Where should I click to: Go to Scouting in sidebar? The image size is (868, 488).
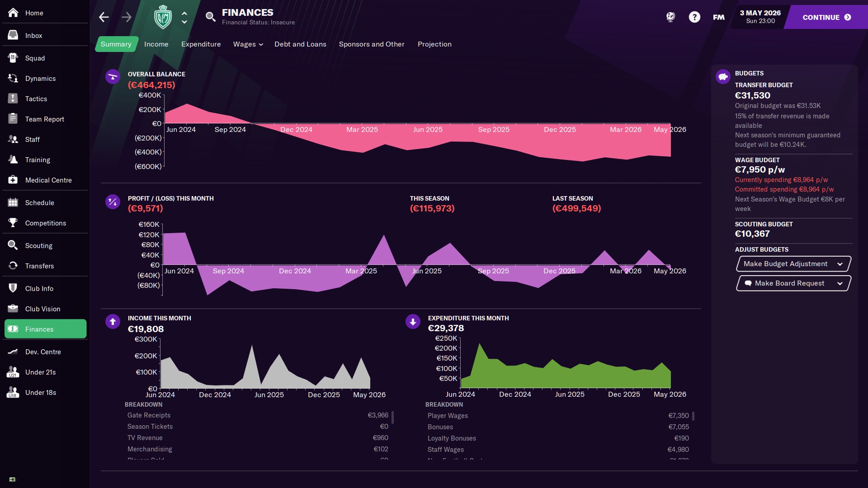[38, 246]
